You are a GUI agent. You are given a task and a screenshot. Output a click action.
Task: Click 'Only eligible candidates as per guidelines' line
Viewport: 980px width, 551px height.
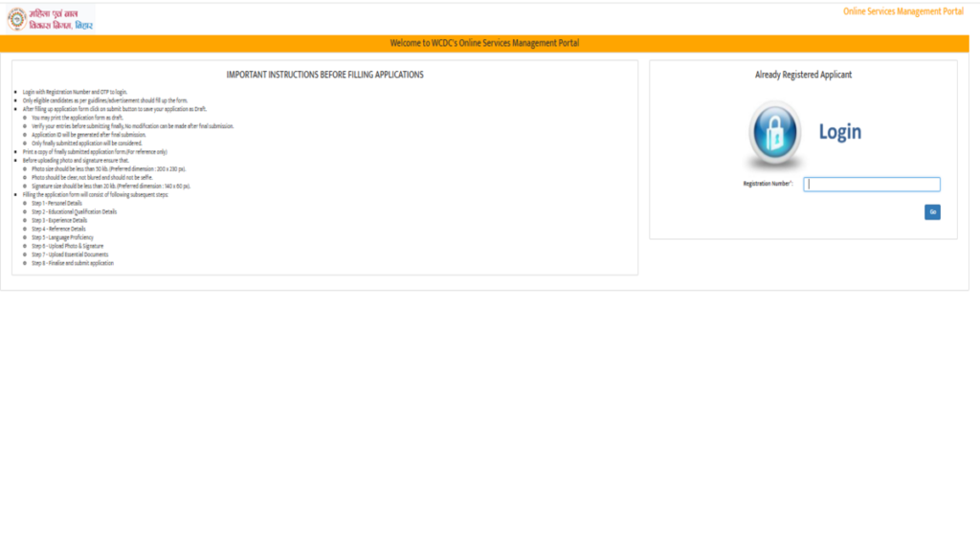click(x=105, y=100)
